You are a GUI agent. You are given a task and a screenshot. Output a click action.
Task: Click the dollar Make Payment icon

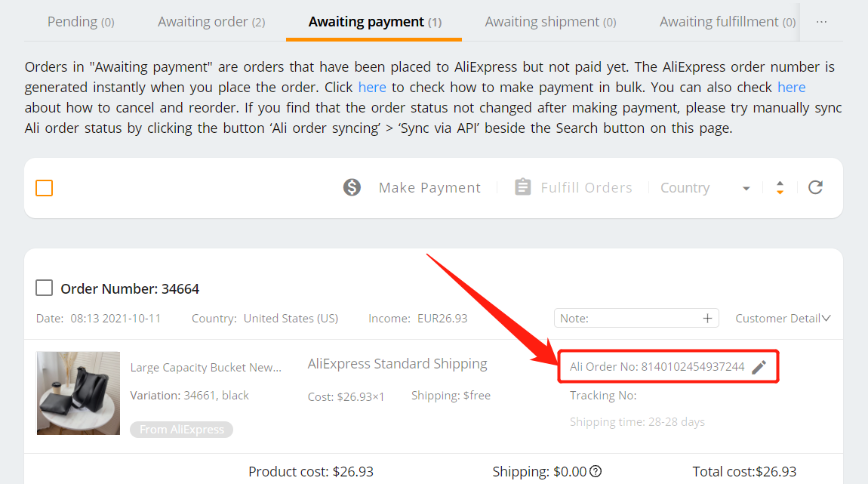pyautogui.click(x=352, y=188)
